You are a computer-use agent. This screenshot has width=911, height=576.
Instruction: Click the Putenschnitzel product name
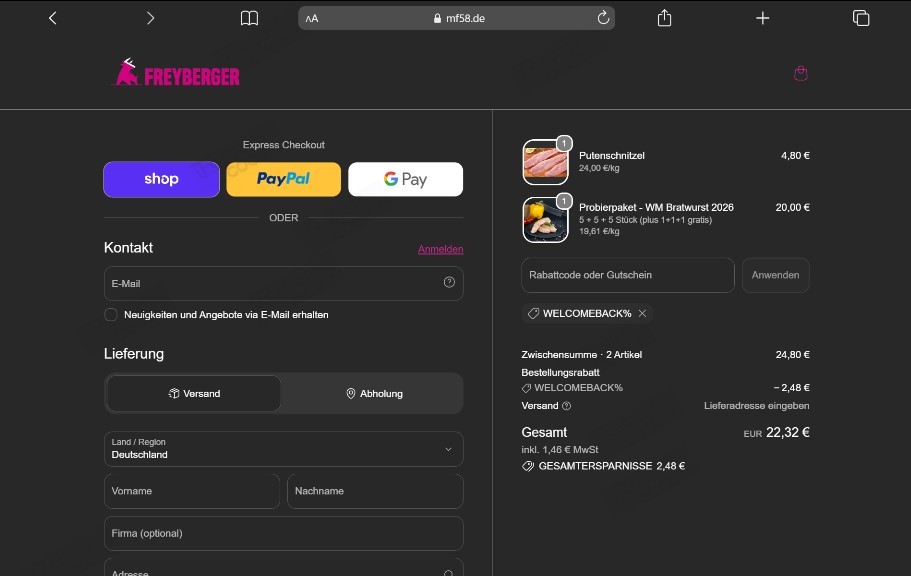click(612, 156)
